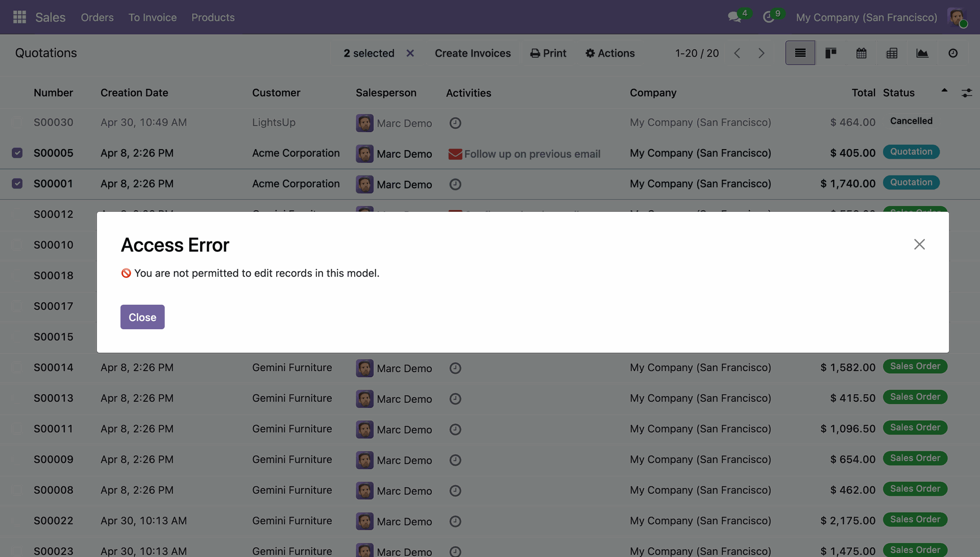Tick the checkbox for S00011
This screenshot has width=980, height=557.
pos(17,428)
